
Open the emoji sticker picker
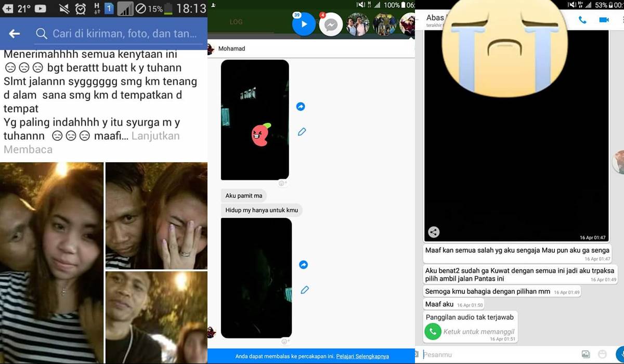click(x=603, y=355)
